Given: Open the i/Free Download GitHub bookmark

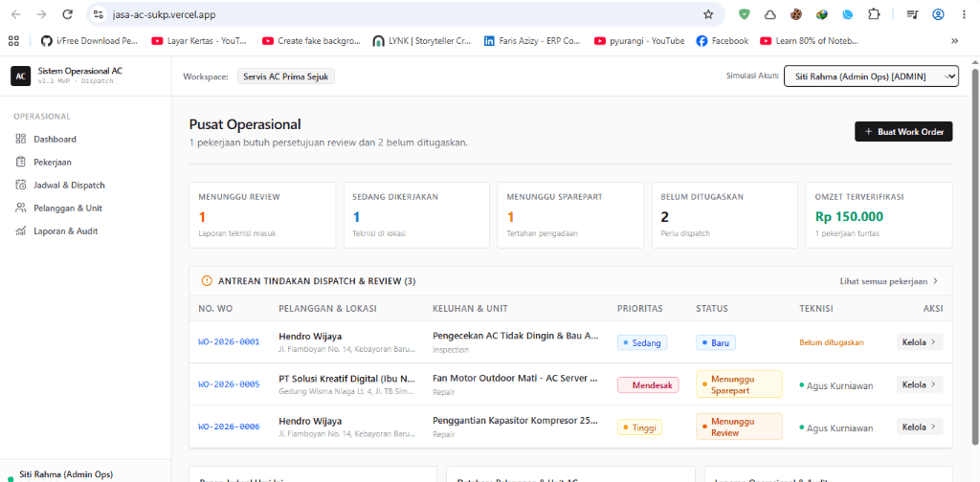Looking at the screenshot, I should tap(90, 40).
